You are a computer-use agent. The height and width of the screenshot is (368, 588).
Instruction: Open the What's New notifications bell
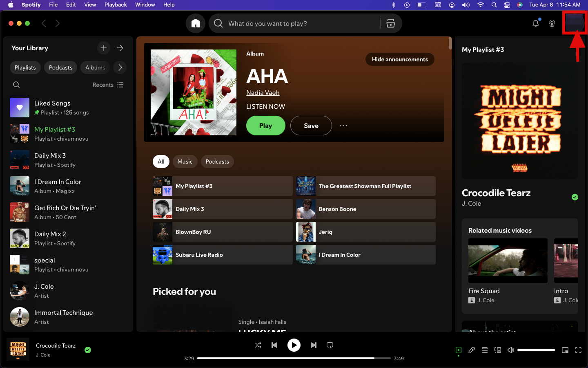(536, 23)
